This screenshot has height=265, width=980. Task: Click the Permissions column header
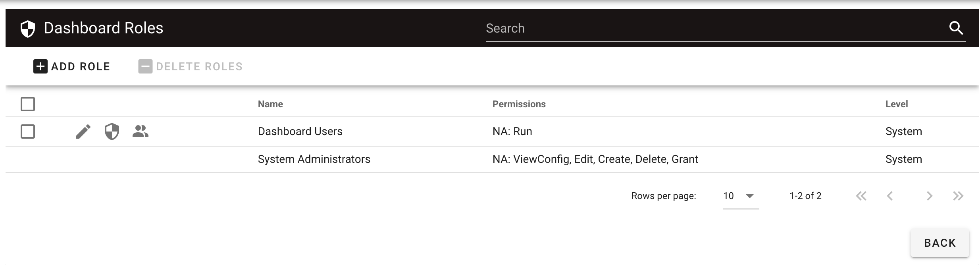pyautogui.click(x=519, y=104)
